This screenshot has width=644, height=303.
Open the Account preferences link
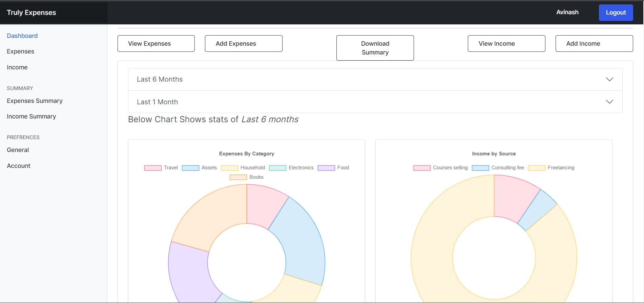[19, 166]
